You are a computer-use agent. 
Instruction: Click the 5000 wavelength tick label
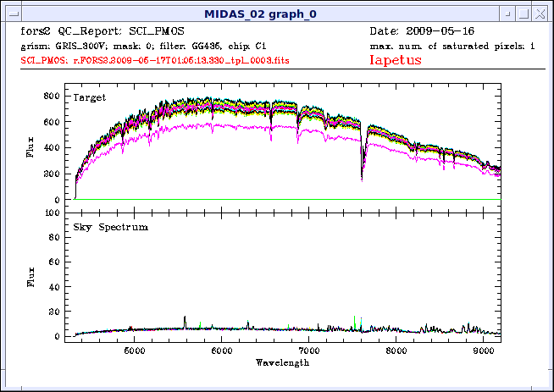pos(134,350)
